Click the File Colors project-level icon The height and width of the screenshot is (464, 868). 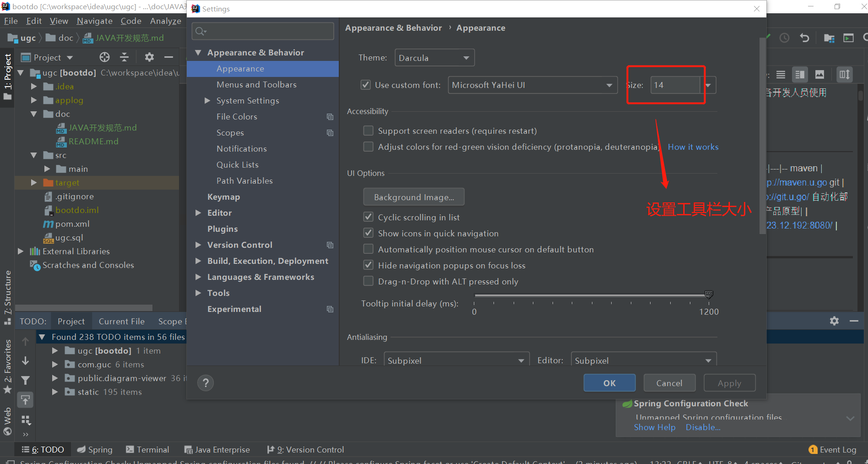point(330,117)
